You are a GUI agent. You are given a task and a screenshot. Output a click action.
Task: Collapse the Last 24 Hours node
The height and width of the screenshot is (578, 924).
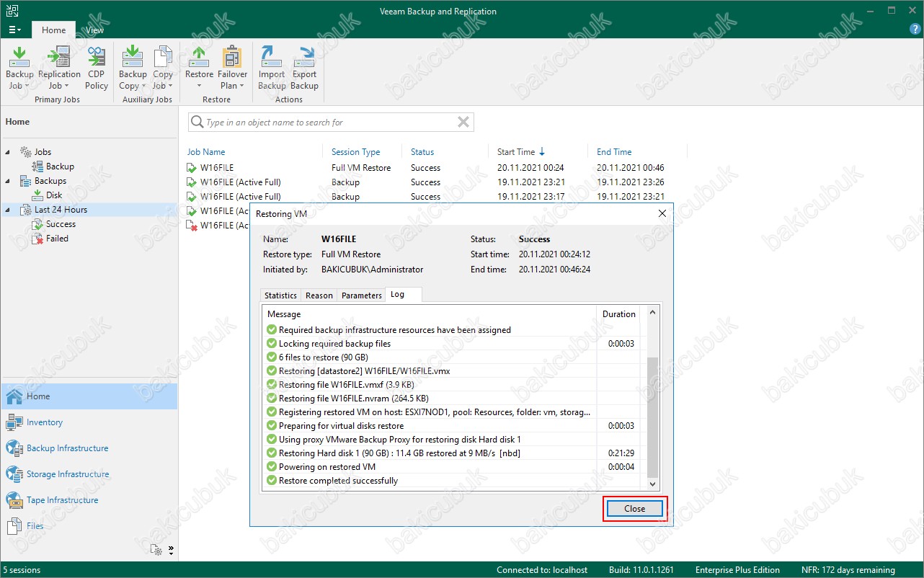point(8,210)
